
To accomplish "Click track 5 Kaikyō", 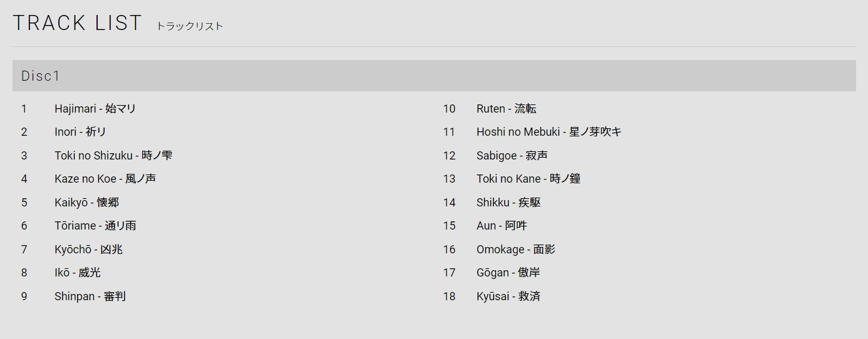I will coord(86,203).
